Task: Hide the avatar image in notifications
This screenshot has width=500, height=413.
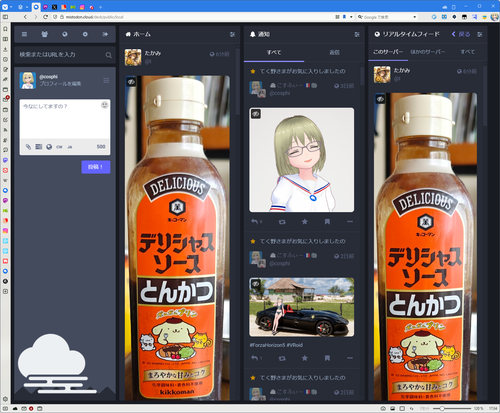Action: click(256, 114)
